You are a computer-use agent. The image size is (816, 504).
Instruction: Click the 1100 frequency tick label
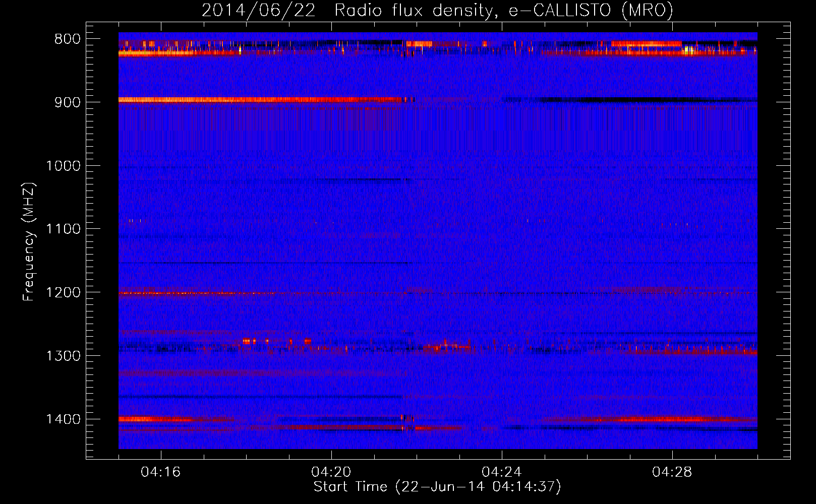63,229
